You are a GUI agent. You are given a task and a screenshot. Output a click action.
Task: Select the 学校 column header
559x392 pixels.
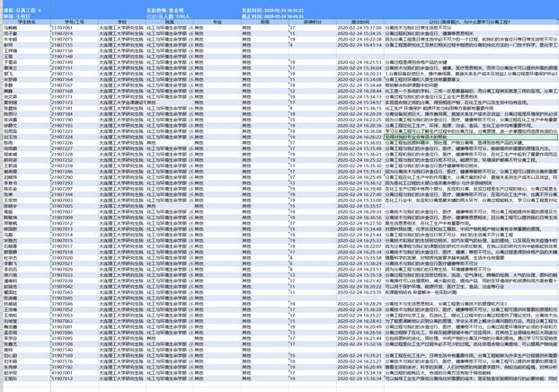pos(122,22)
